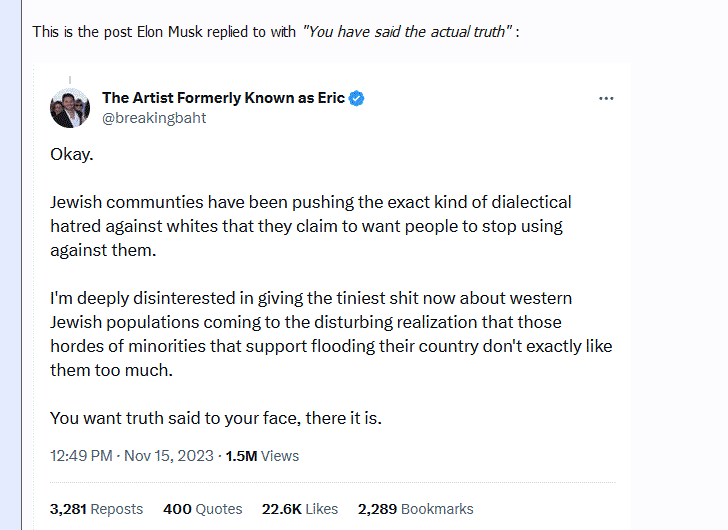Open the @breakingbaht handle link

click(x=154, y=117)
